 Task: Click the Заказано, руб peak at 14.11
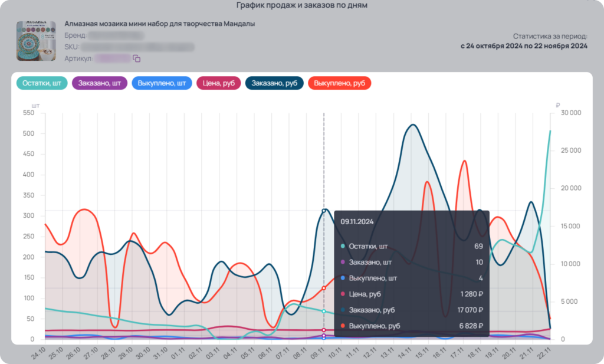point(413,124)
